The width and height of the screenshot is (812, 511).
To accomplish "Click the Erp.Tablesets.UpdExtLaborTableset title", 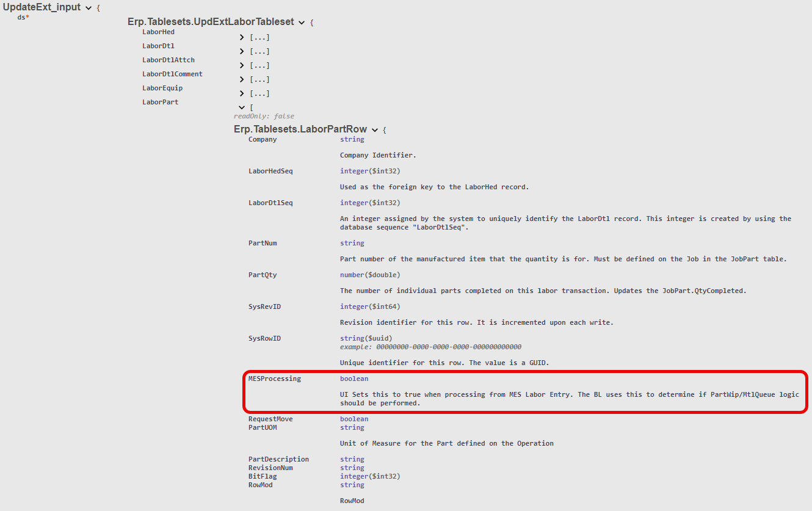I will tap(211, 22).
